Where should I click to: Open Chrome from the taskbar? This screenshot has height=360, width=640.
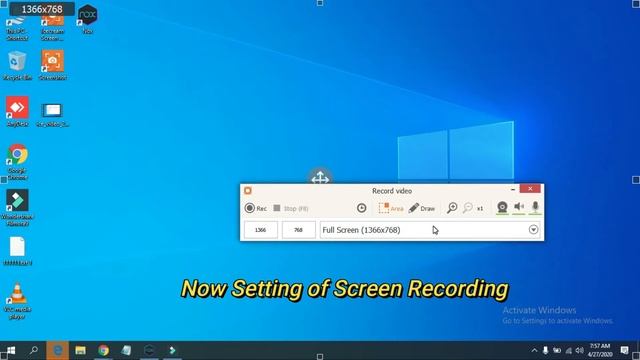103,350
